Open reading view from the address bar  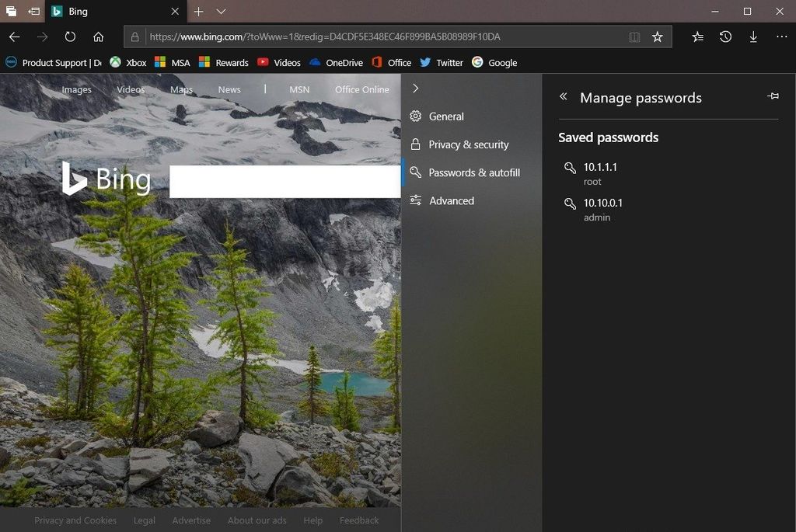(x=634, y=37)
